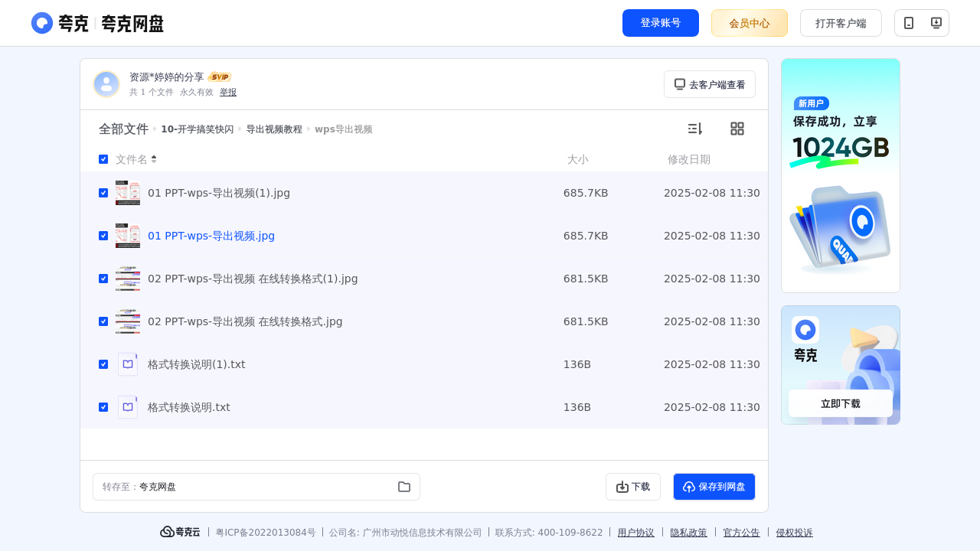Click the 下载 button
Viewport: 980px width, 551px height.
pyautogui.click(x=633, y=487)
